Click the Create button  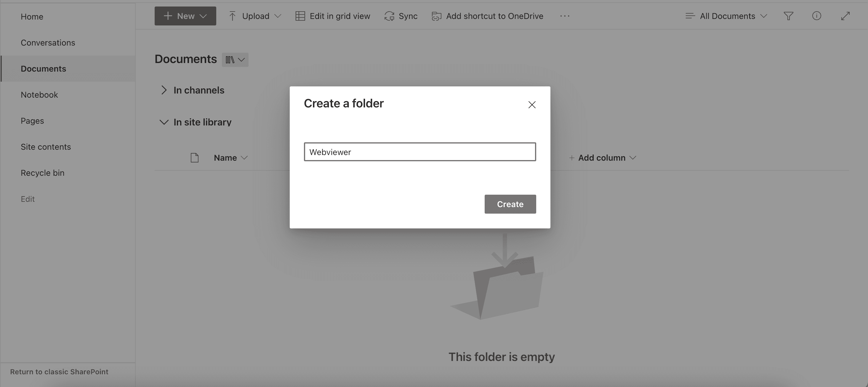coord(510,204)
